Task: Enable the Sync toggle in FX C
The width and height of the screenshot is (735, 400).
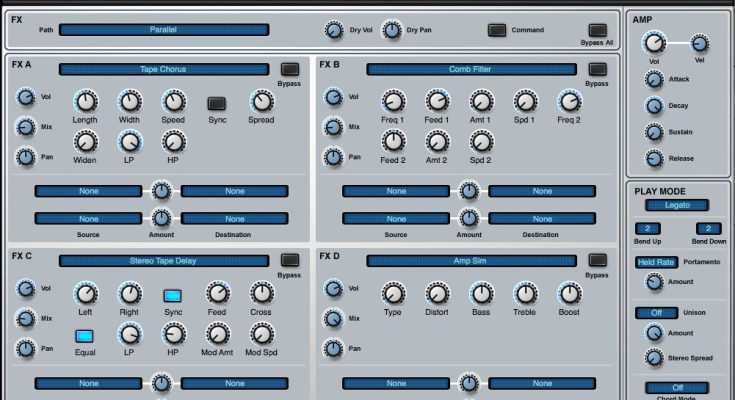Action: (173, 295)
